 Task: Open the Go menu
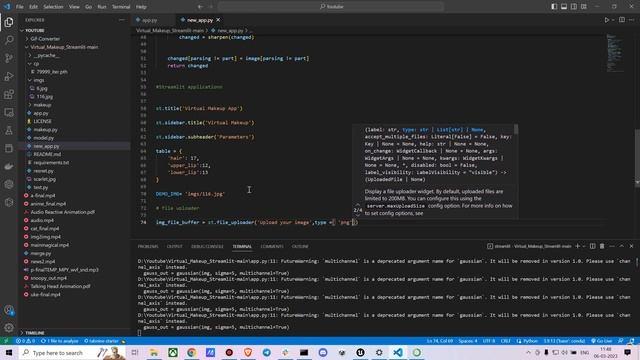pyautogui.click(x=88, y=7)
